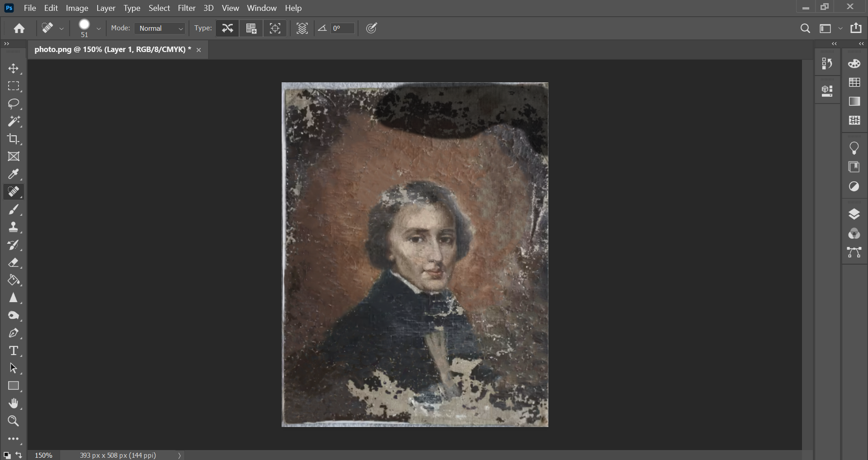
Task: Pick the Crop tool
Action: (x=14, y=139)
